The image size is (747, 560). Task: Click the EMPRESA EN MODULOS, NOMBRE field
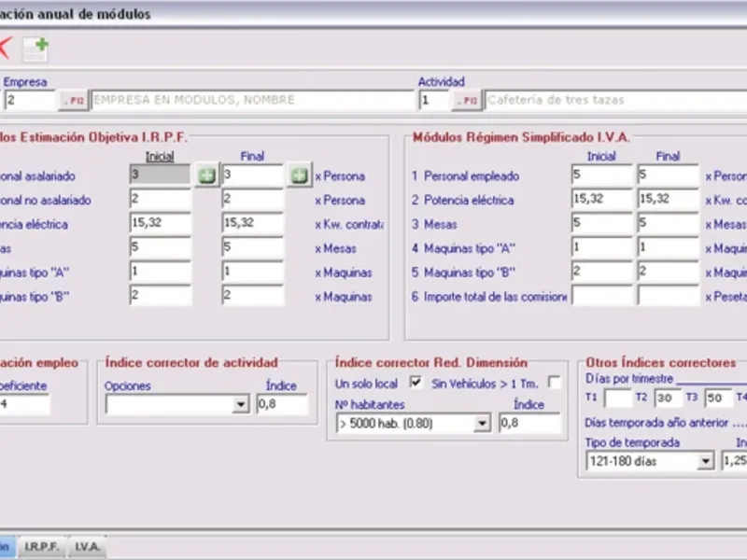click(252, 101)
